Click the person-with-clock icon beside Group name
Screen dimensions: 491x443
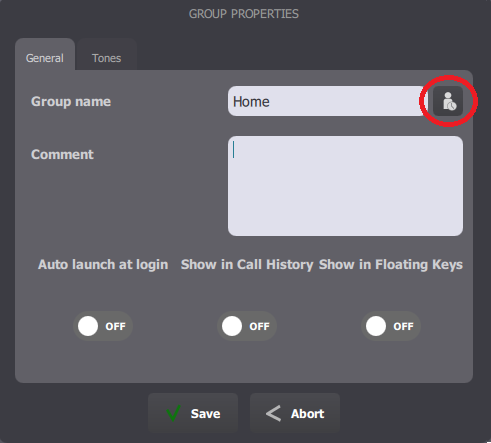point(448,101)
